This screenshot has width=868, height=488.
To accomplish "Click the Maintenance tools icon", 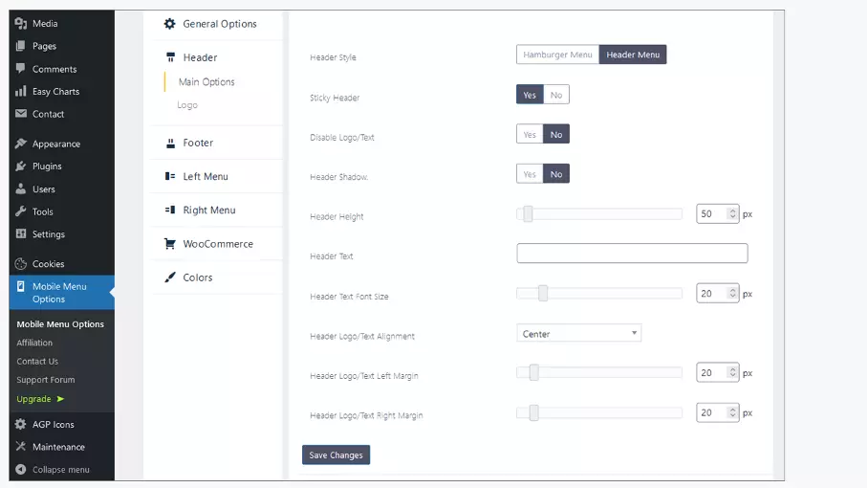I will [21, 447].
